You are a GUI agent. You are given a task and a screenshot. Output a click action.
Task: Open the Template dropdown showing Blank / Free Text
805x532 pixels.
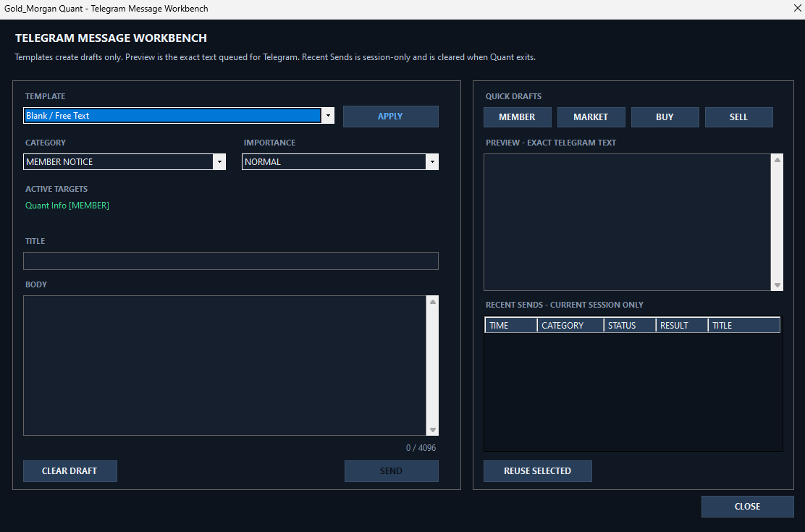pyautogui.click(x=179, y=116)
